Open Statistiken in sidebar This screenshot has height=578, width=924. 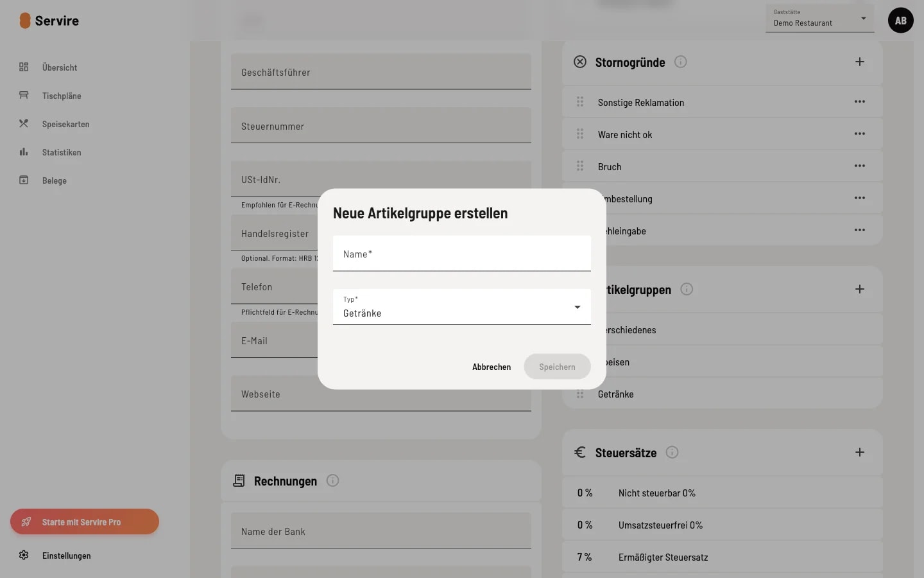(x=62, y=152)
